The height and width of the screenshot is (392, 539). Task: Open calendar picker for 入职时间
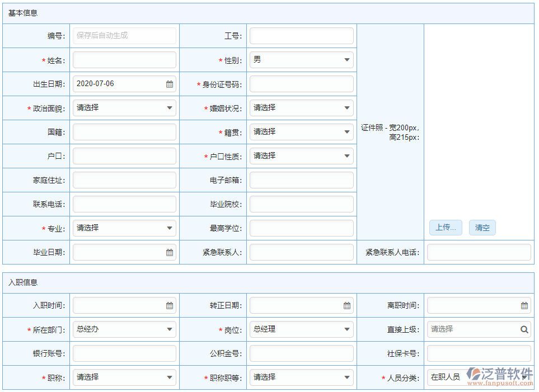(x=170, y=305)
